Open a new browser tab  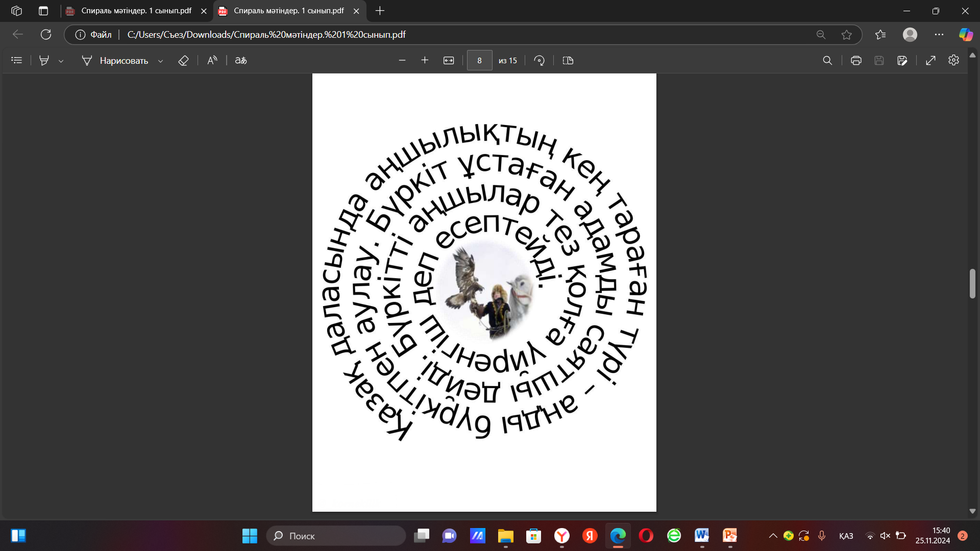click(x=380, y=11)
